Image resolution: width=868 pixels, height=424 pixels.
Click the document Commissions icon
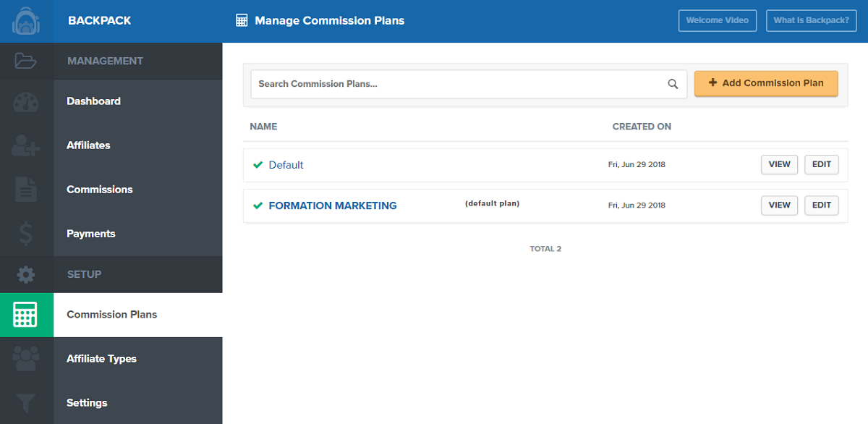[26, 190]
